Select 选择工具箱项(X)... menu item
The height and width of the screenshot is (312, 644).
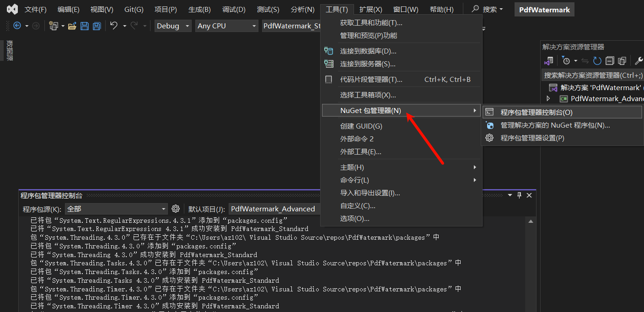401,95
